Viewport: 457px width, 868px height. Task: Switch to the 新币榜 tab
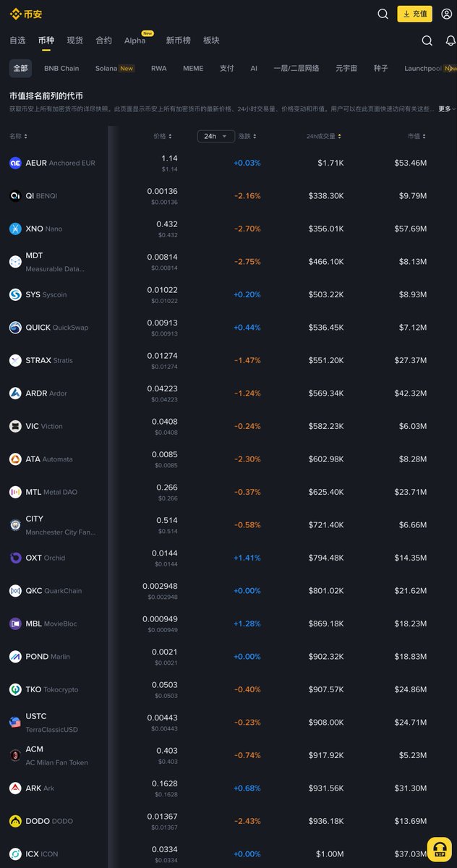[178, 41]
